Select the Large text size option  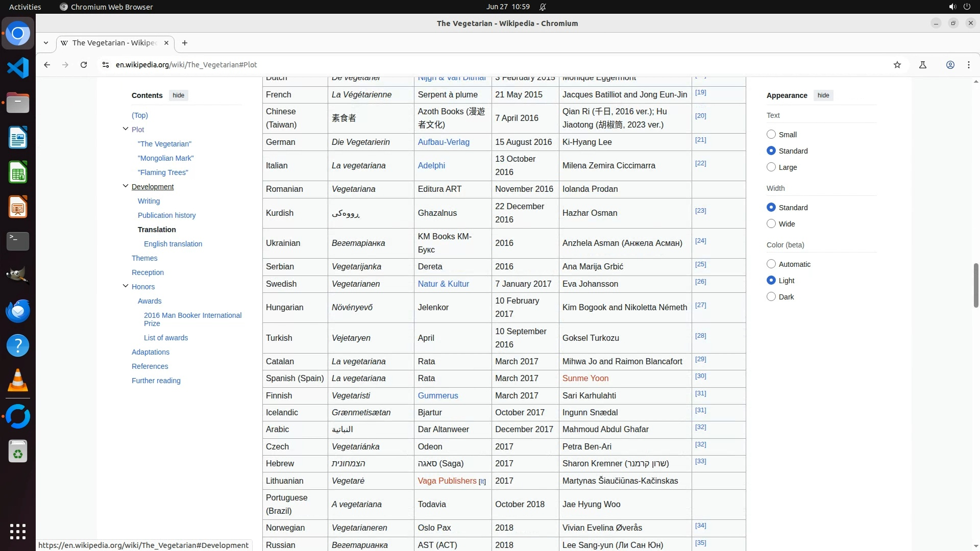[x=771, y=167]
